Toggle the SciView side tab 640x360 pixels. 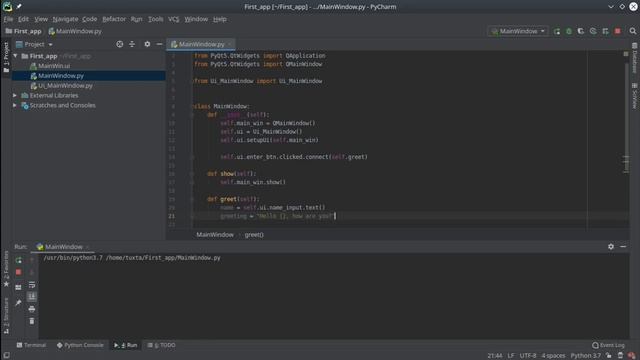tap(635, 96)
